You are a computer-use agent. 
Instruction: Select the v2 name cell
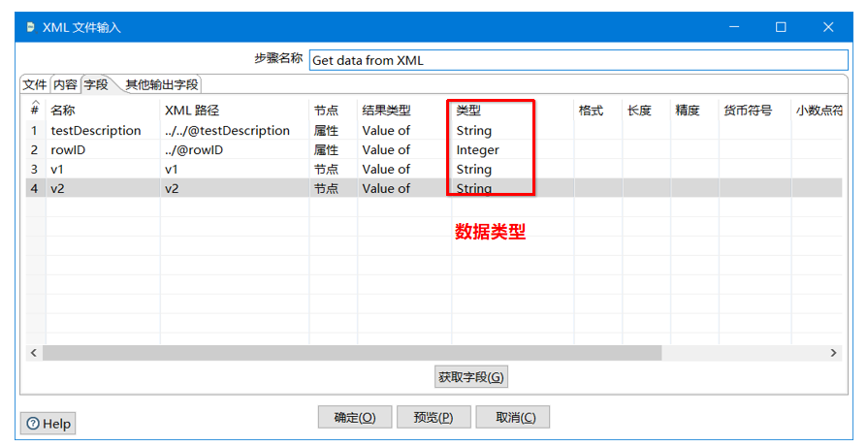point(103,189)
